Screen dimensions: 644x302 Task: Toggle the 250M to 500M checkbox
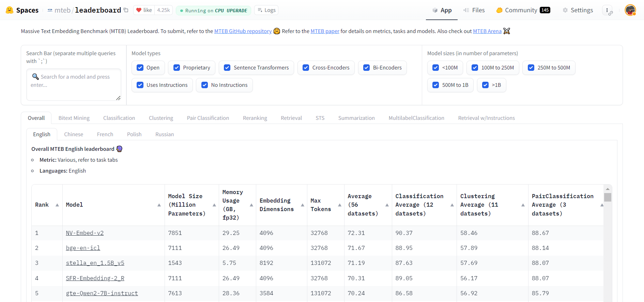pyautogui.click(x=531, y=68)
